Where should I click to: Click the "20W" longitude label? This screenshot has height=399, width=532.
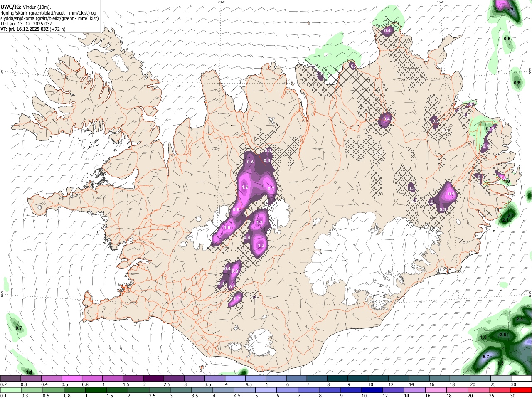pyautogui.click(x=221, y=2)
